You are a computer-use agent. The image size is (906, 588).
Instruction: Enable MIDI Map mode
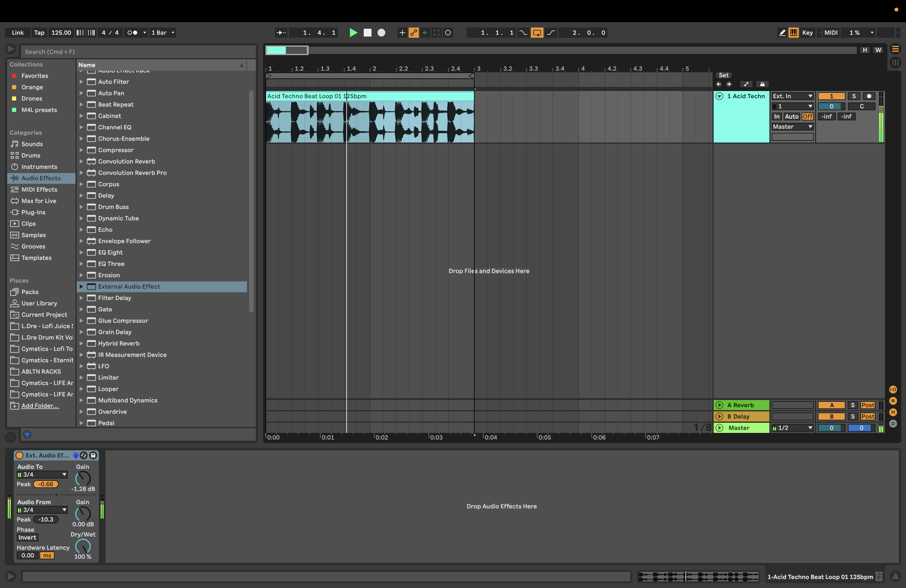point(830,33)
